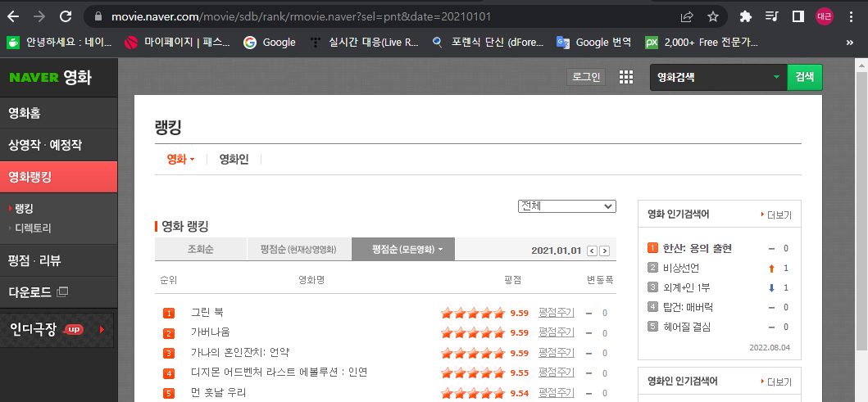This screenshot has width=868, height=402.
Task: Open the 2,000+ Free 전문가 bookmark
Action: (702, 42)
